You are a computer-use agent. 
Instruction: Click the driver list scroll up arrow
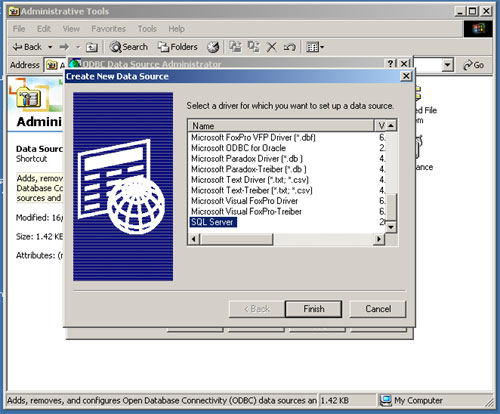(391, 126)
